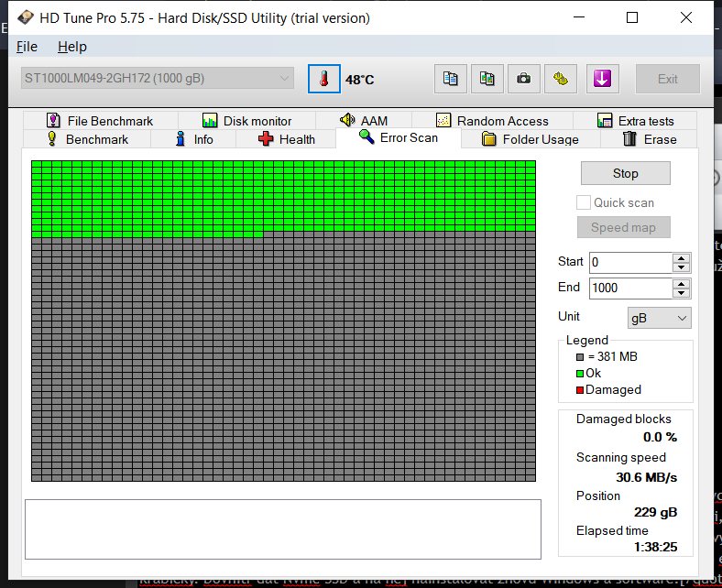Switch to the Disk monitor tab
The height and width of the screenshot is (588, 722).
pyautogui.click(x=246, y=121)
